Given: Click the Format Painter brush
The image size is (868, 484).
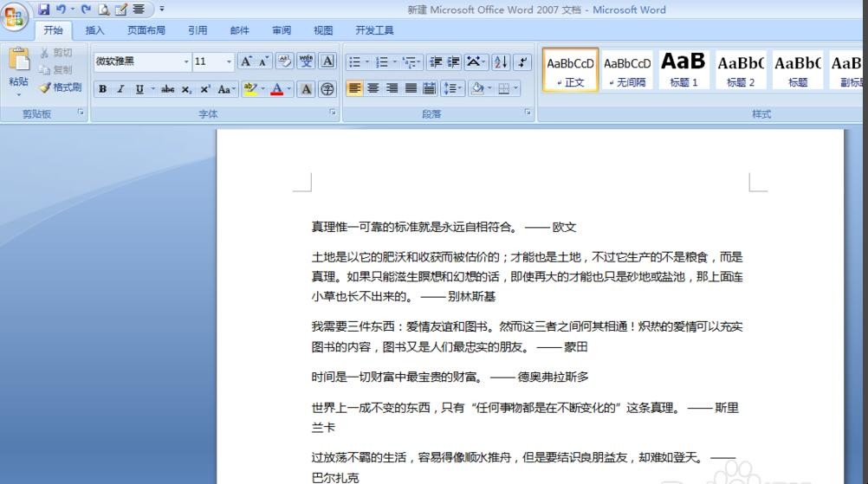Looking at the screenshot, I should tap(60, 87).
